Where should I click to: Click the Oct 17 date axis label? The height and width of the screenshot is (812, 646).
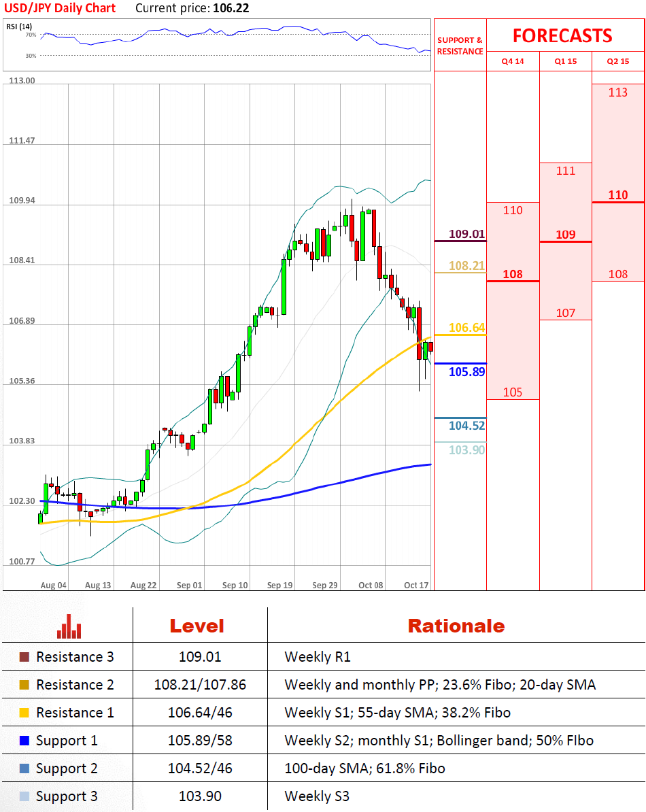pyautogui.click(x=416, y=585)
